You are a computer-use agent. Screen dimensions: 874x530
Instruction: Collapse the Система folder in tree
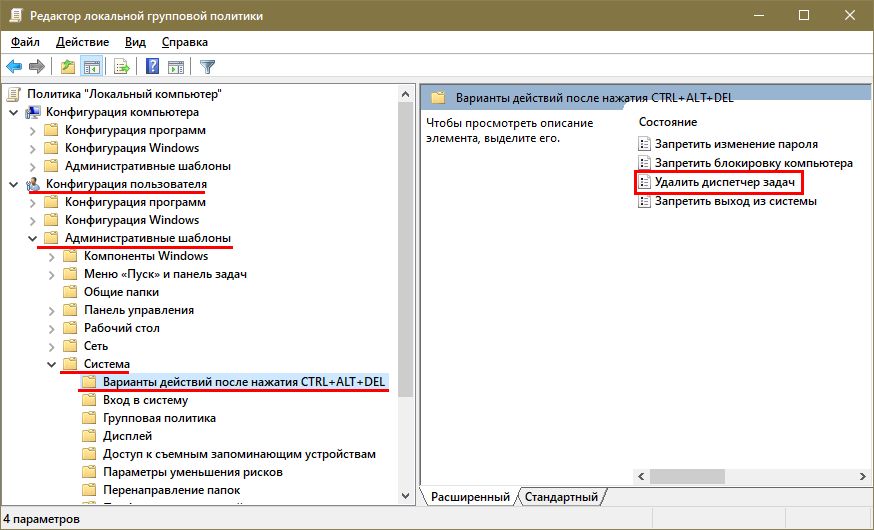pos(51,364)
